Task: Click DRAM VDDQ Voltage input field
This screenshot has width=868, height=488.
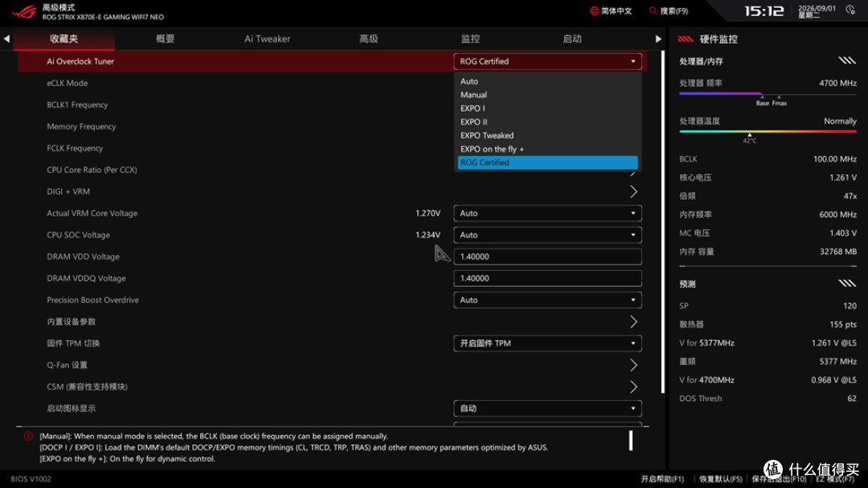Action: click(547, 278)
